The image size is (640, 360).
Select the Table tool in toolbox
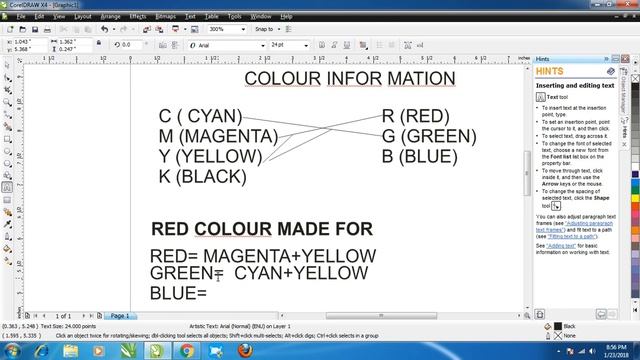click(x=7, y=200)
